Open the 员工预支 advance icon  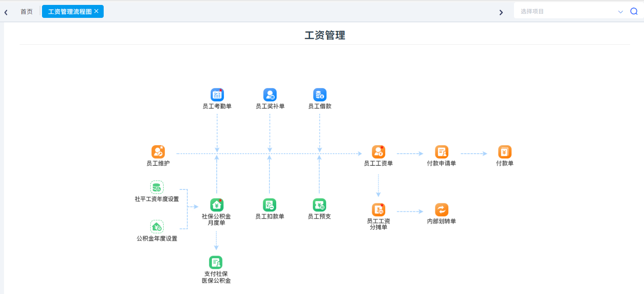click(320, 205)
